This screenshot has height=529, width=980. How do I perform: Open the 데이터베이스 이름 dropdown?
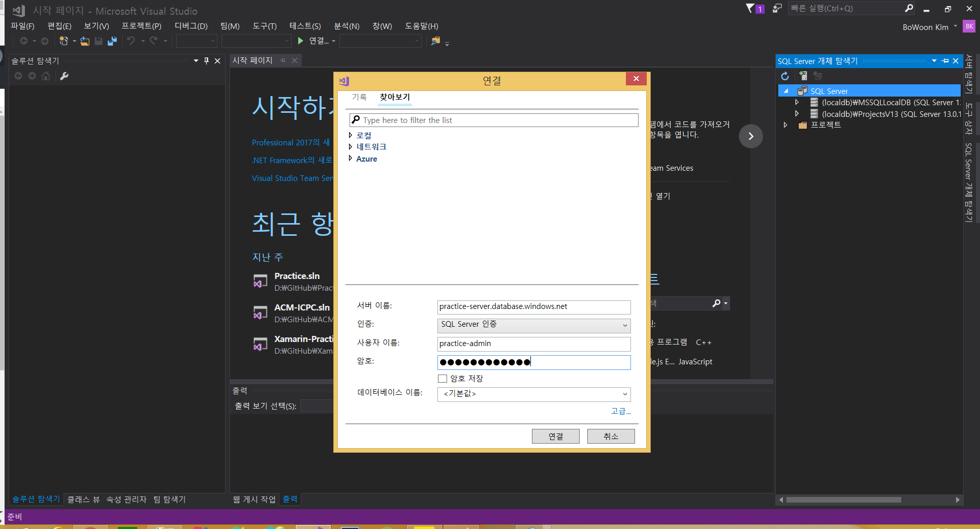(624, 394)
